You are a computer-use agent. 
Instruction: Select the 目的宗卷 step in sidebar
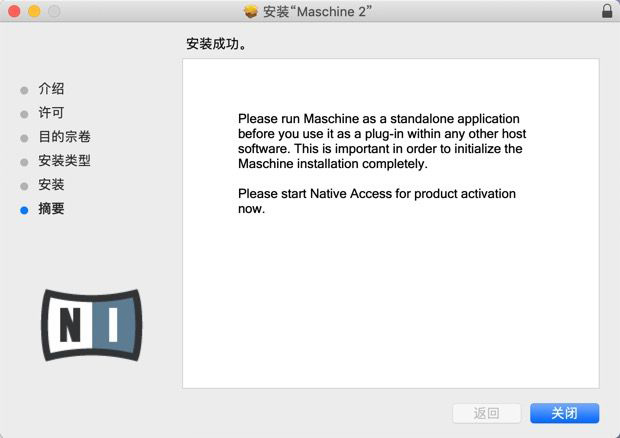click(64, 136)
